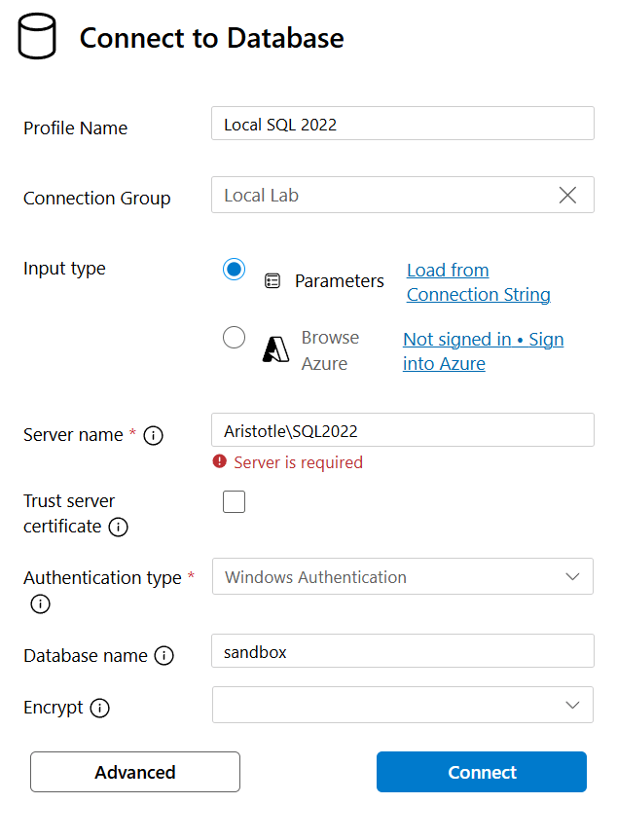The height and width of the screenshot is (840, 617).
Task: Click the Parameters list icon
Action: (x=272, y=281)
